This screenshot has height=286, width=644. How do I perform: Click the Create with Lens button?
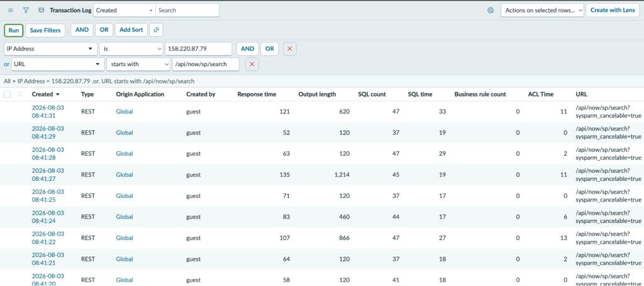[x=613, y=10]
